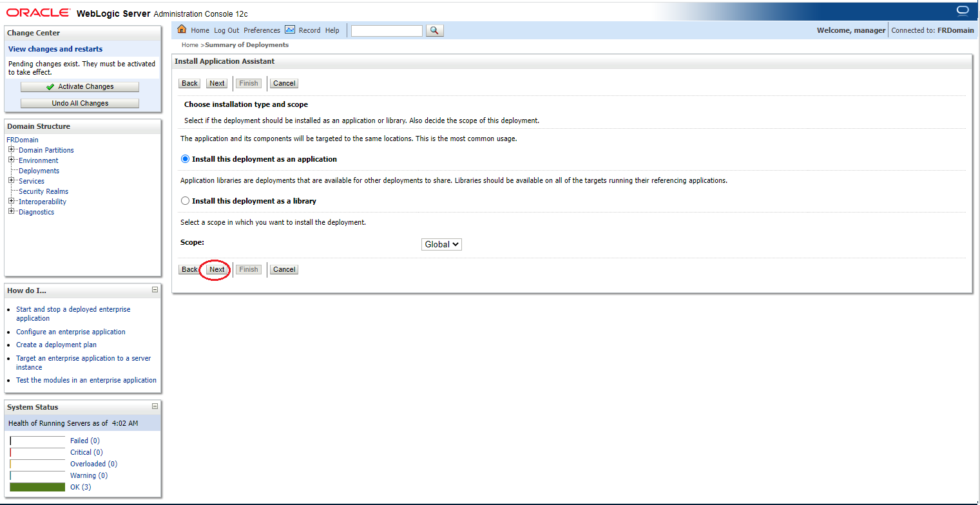The image size is (980, 505).
Task: Click FRDomain root in Domain Structure
Action: click(23, 140)
